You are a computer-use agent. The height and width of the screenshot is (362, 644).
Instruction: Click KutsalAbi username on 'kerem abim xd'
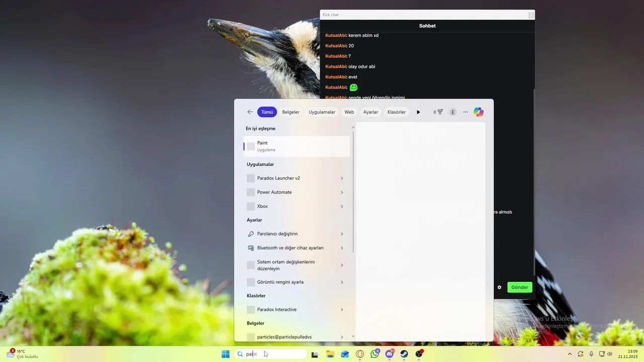(336, 35)
